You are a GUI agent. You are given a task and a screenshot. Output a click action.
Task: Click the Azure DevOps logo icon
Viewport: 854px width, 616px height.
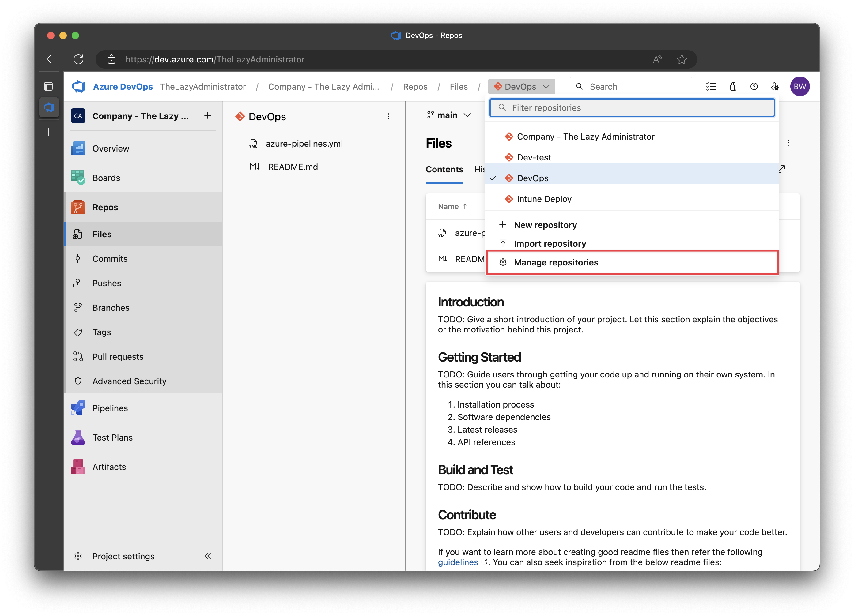pyautogui.click(x=78, y=87)
